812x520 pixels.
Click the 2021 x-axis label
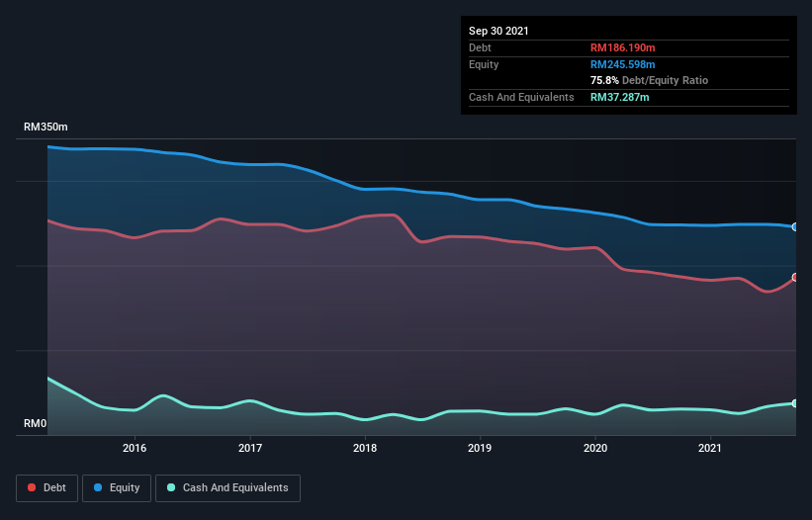click(710, 449)
